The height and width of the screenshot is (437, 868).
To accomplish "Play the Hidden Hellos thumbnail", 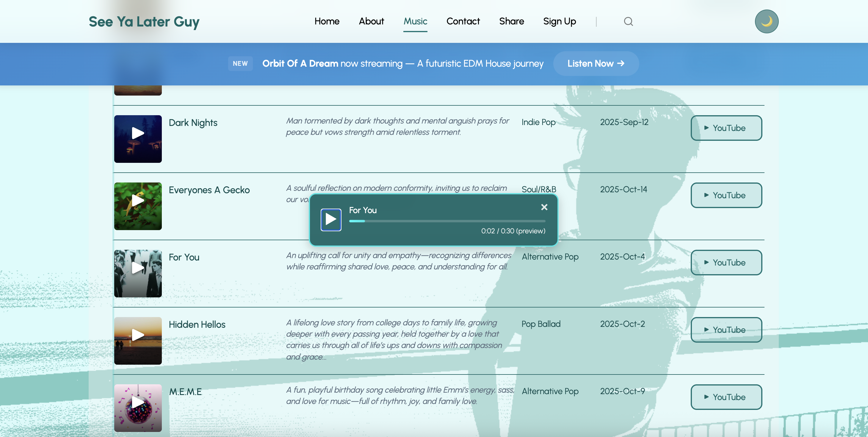I will [137, 335].
